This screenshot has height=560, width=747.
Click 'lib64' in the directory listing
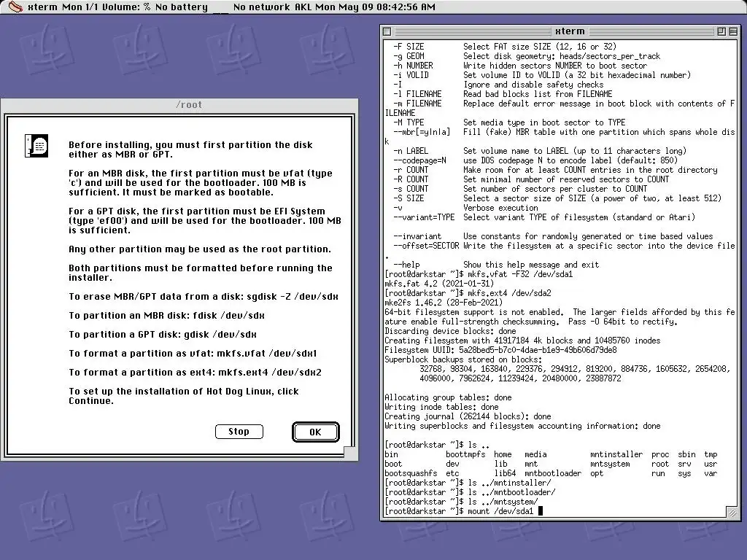coord(505,473)
